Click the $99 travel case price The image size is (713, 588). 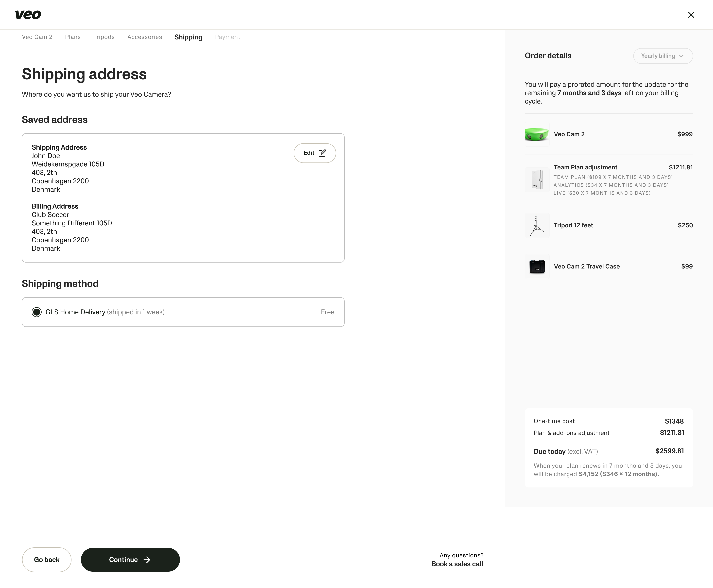687,267
